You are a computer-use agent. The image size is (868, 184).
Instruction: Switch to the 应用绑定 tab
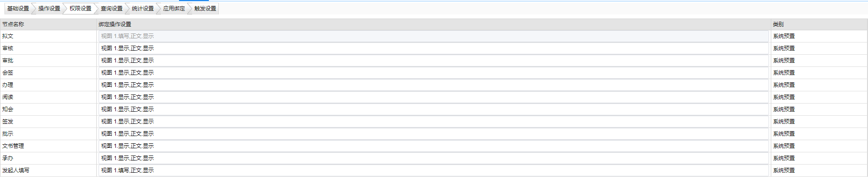point(174,9)
